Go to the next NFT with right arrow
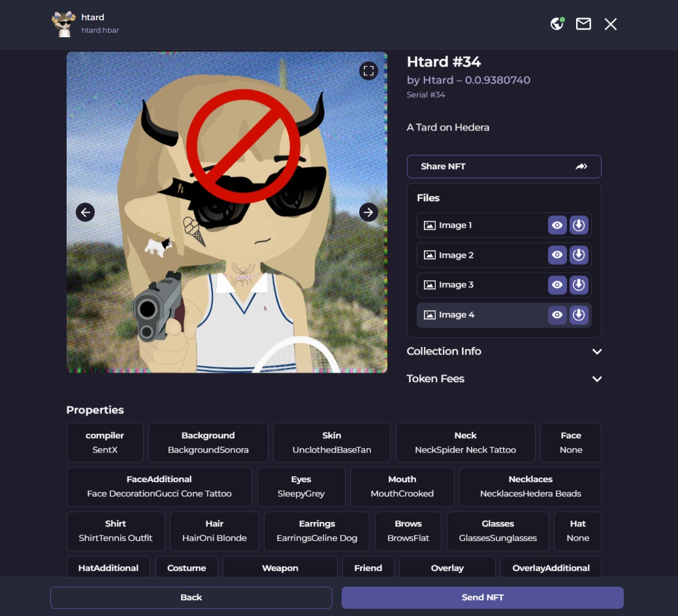This screenshot has width=678, height=616. pyautogui.click(x=368, y=212)
